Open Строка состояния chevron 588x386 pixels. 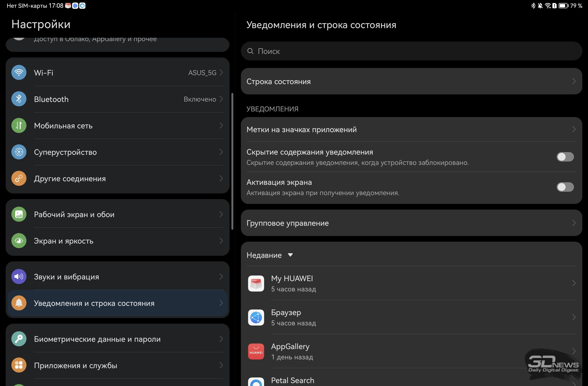[574, 81]
